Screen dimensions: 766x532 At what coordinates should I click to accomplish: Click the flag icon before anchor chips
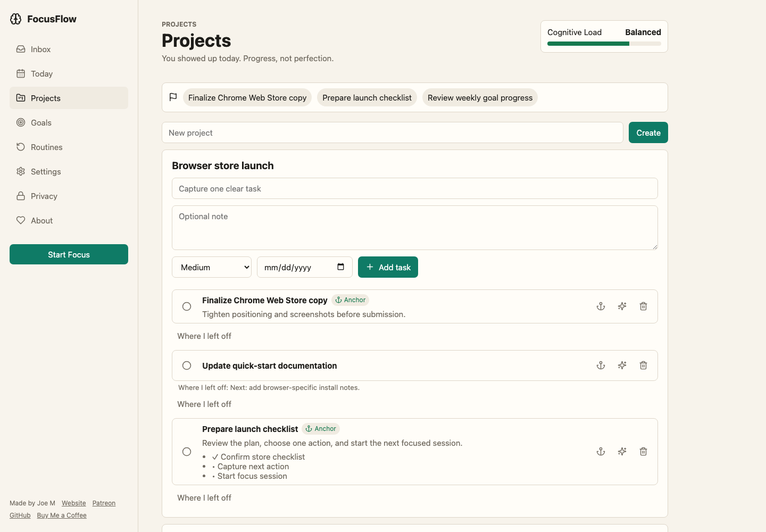click(x=173, y=97)
